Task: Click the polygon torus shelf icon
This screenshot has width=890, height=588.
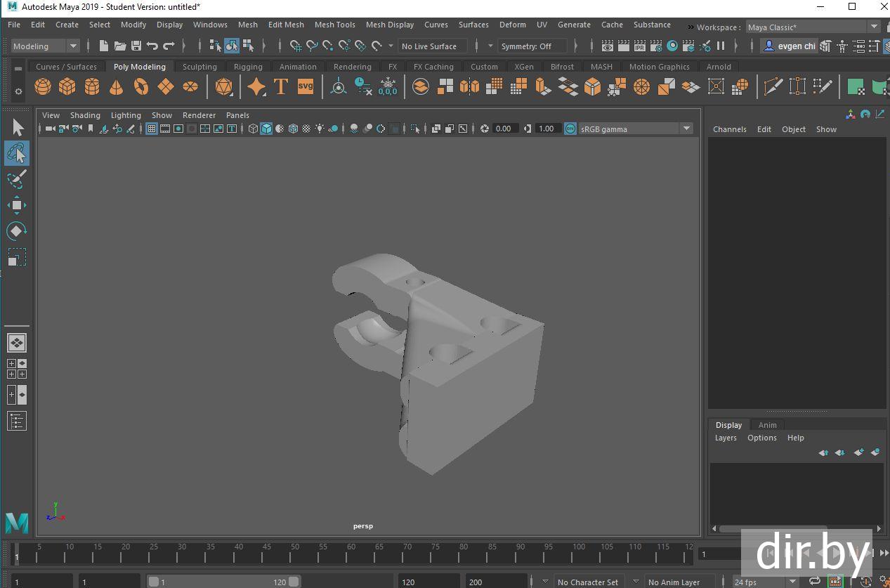Action: [x=141, y=86]
